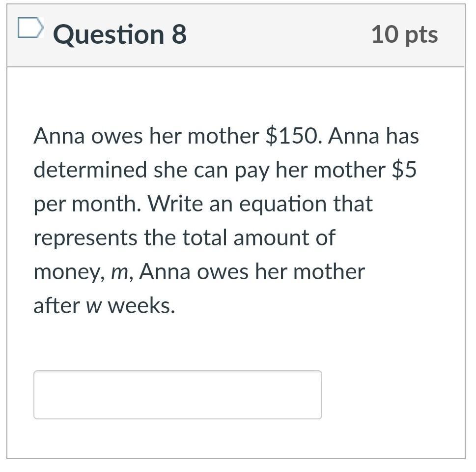The image size is (476, 472).
Task: Click the word "equation" in the prompt
Action: click(282, 204)
